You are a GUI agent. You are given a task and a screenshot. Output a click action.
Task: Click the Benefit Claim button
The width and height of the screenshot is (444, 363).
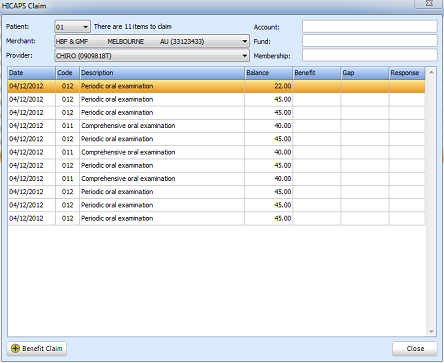(x=37, y=349)
